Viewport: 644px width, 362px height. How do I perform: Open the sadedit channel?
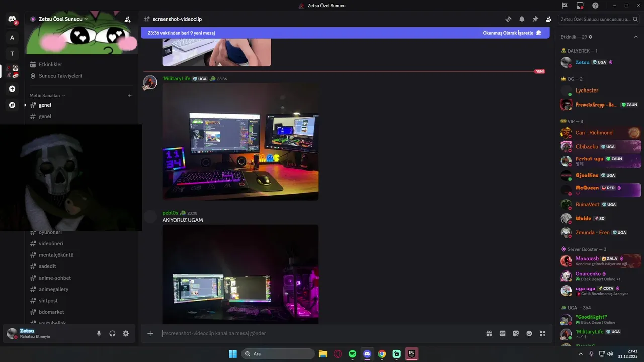pos(81,266)
